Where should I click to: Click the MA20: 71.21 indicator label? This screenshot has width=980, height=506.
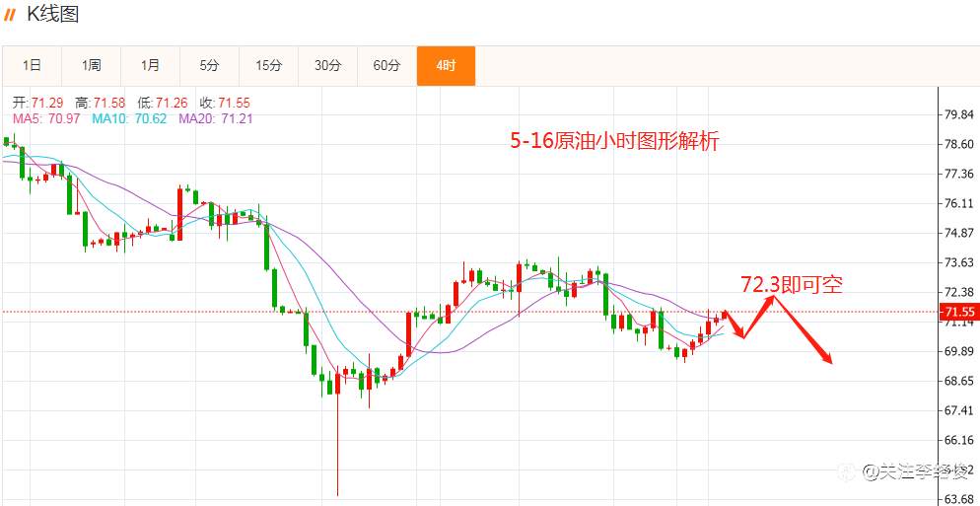pyautogui.click(x=216, y=118)
